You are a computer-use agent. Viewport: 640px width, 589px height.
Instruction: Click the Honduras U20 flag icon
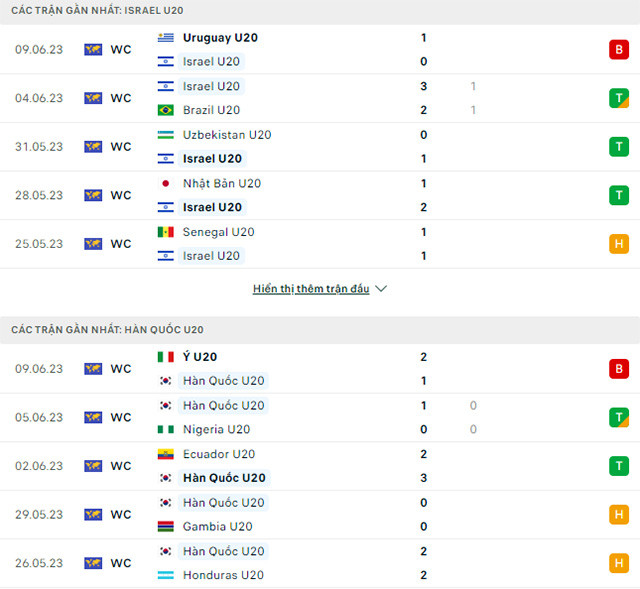click(x=165, y=575)
